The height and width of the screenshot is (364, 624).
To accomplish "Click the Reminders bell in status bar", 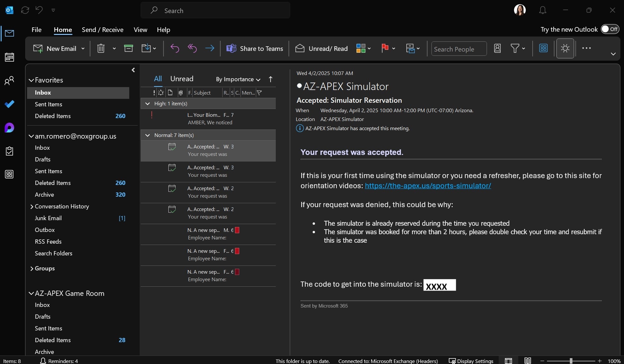I will [x=43, y=361].
